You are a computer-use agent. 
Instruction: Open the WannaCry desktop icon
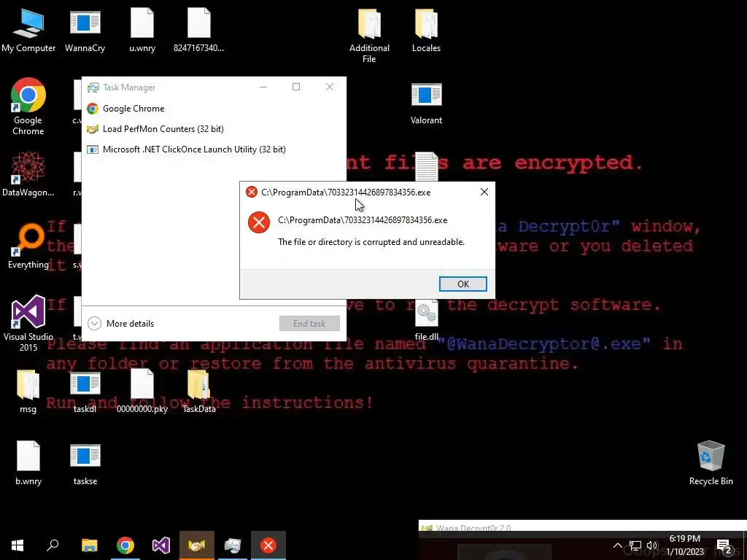pyautogui.click(x=85, y=30)
